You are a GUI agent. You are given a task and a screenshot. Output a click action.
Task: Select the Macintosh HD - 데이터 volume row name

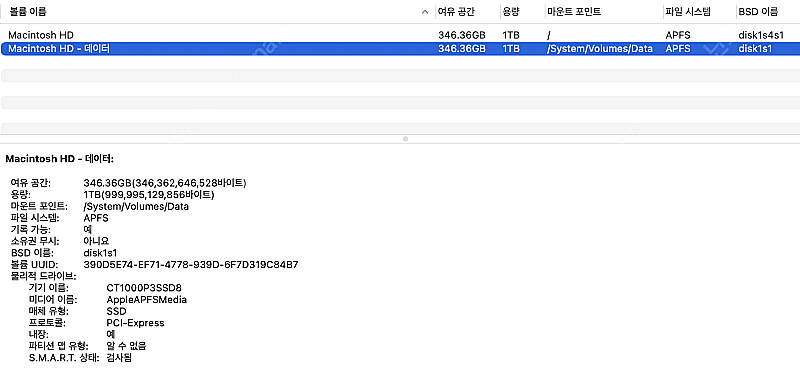(59, 49)
